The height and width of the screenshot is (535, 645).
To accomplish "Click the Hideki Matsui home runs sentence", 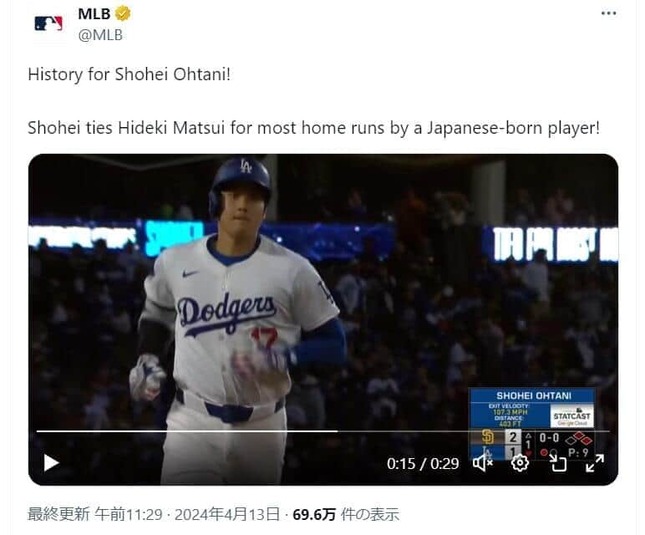I will (313, 128).
